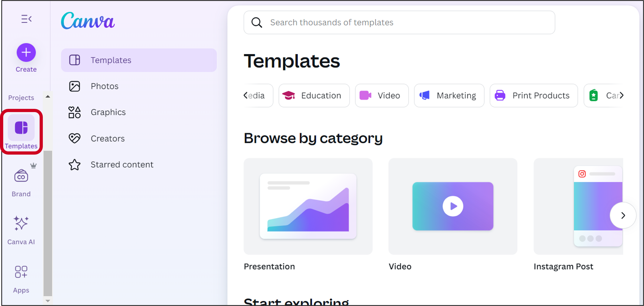The height and width of the screenshot is (306, 644).
Task: Select the Marketing category chip
Action: 449,96
